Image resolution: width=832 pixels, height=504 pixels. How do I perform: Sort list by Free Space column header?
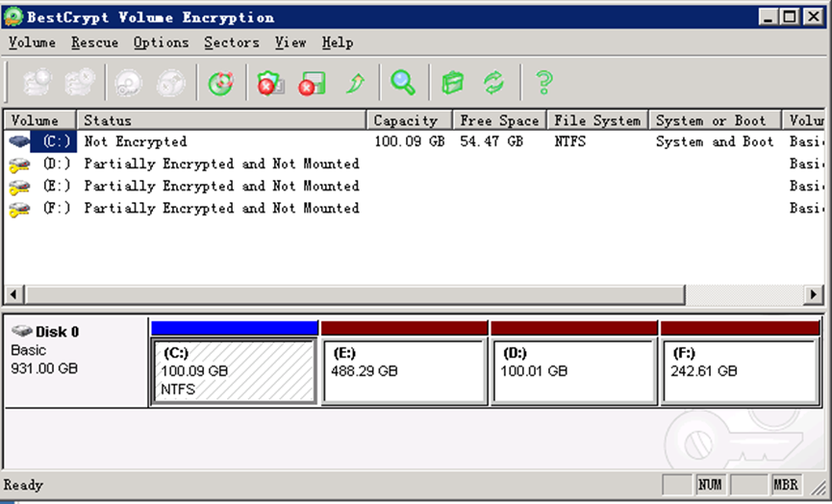[x=498, y=120]
